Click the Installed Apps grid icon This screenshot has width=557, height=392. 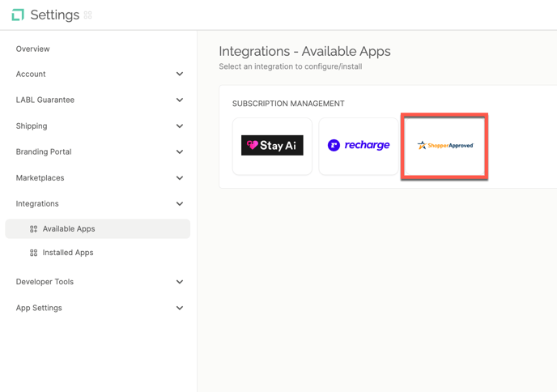pyautogui.click(x=33, y=253)
